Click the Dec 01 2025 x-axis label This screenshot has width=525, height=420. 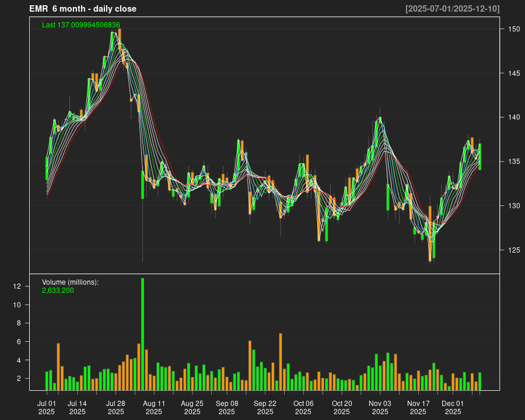click(453, 407)
